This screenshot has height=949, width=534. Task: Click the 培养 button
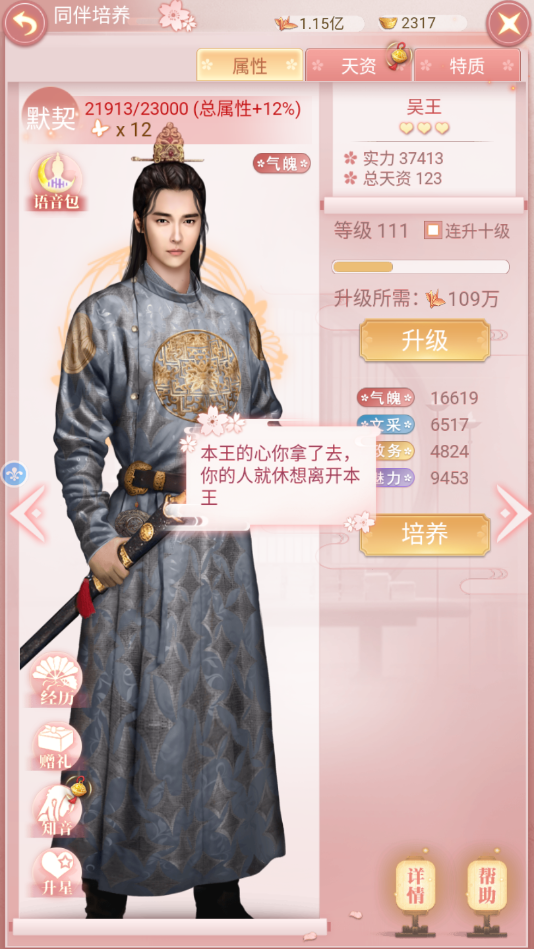[424, 534]
